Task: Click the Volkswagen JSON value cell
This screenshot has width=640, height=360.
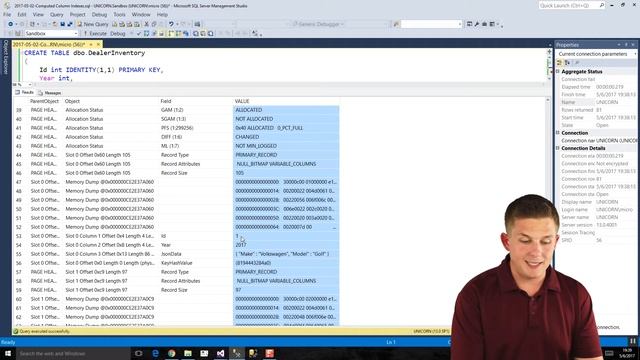Action: [286, 254]
